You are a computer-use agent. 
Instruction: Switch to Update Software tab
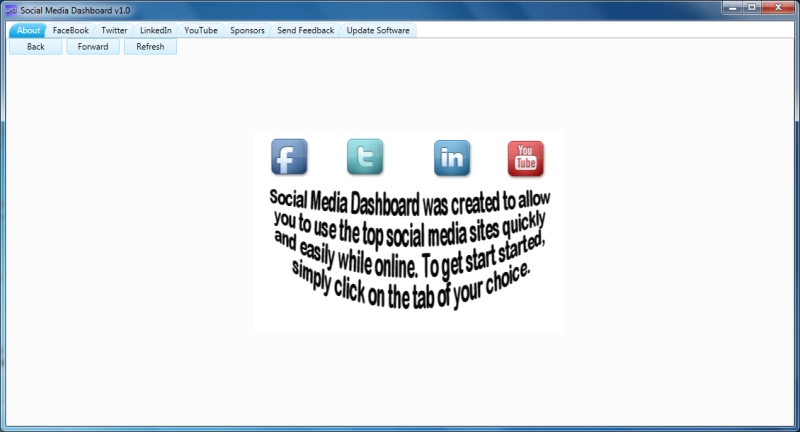(x=378, y=31)
